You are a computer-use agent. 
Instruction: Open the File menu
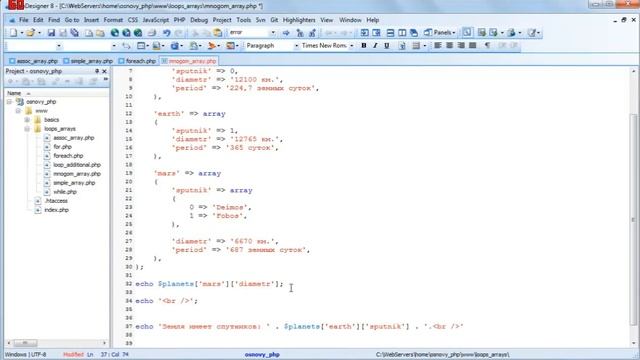(x=24, y=20)
